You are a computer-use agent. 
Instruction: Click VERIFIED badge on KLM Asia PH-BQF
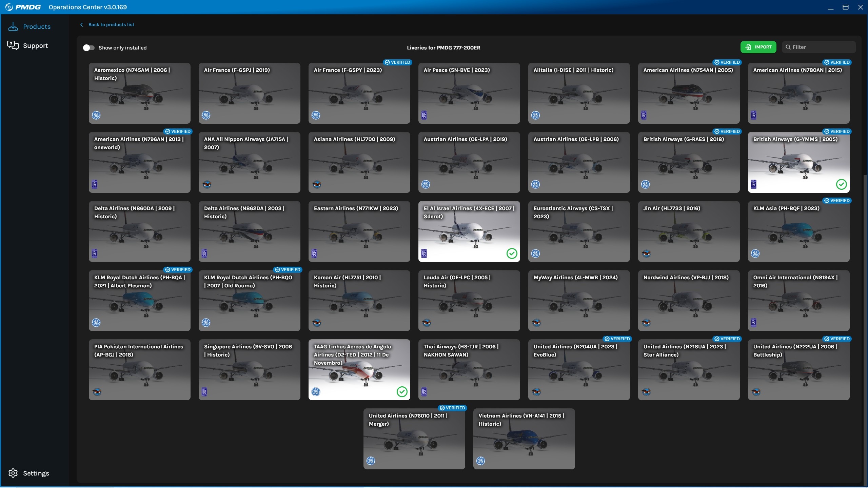tap(837, 201)
